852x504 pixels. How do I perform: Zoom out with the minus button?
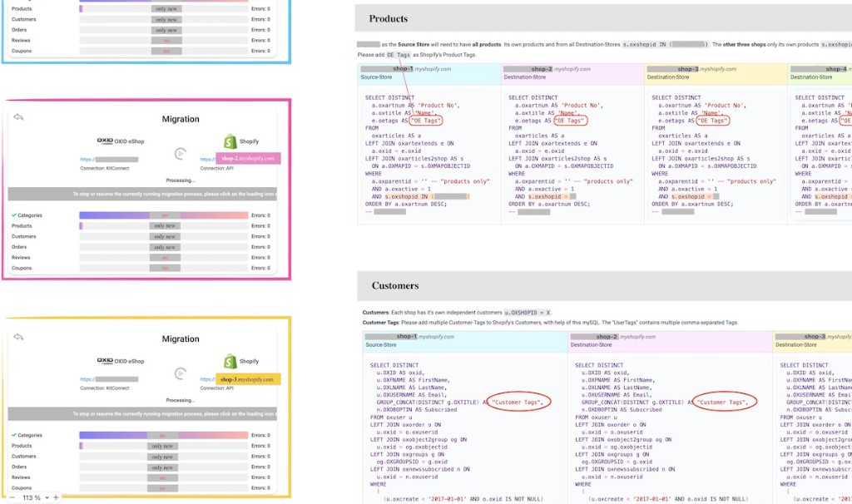pos(12,497)
